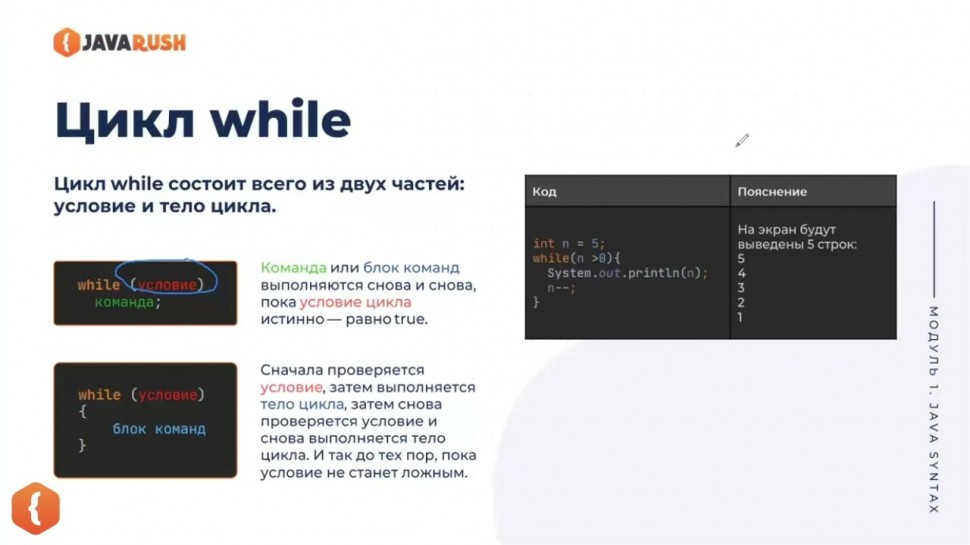Click the 'На экран будут выведены 5 строк' text

coord(797,236)
